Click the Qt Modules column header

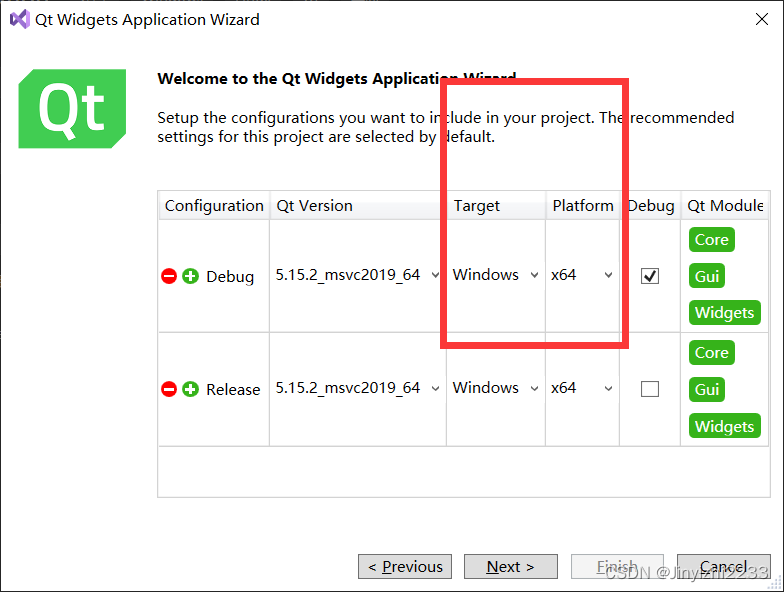(x=724, y=206)
